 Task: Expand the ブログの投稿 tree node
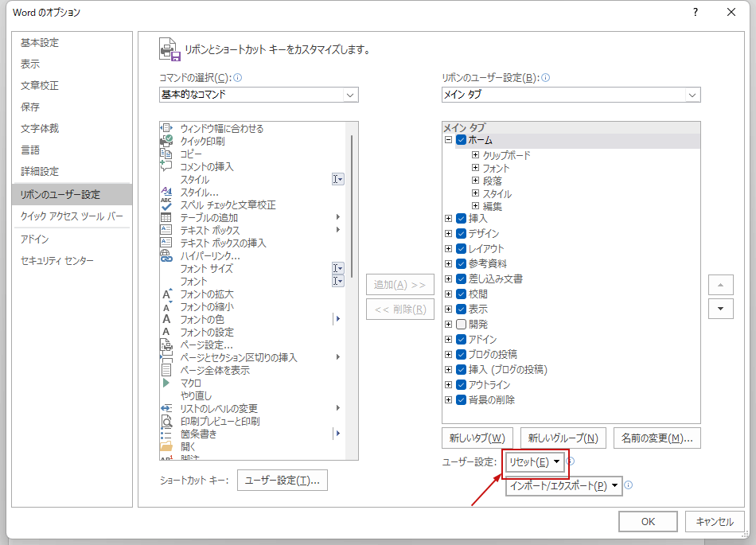coord(448,354)
